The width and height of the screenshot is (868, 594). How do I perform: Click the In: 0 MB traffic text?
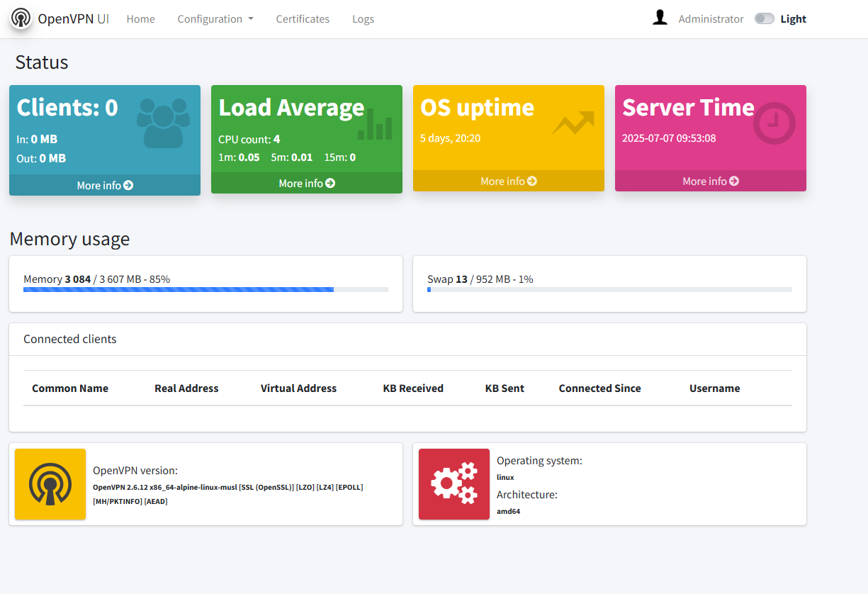click(37, 140)
